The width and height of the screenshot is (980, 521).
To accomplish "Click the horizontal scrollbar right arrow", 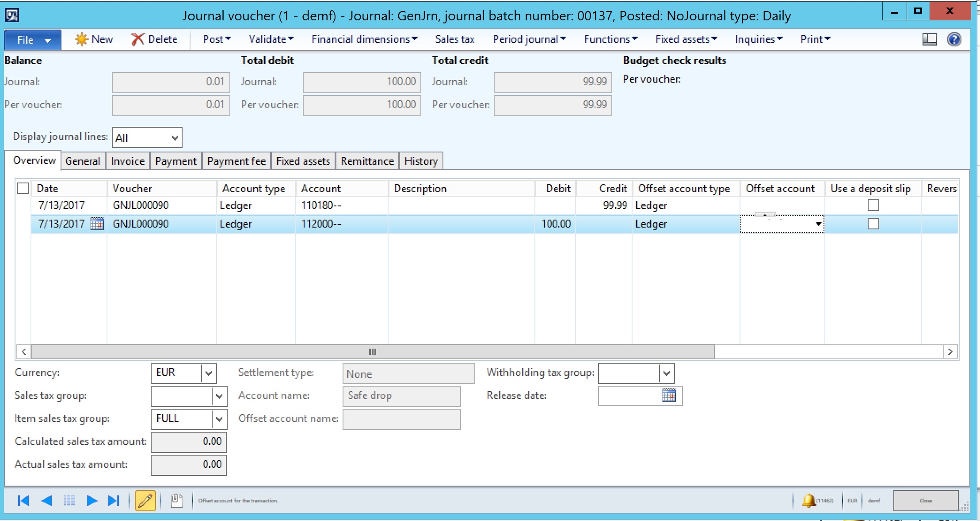I will point(950,352).
